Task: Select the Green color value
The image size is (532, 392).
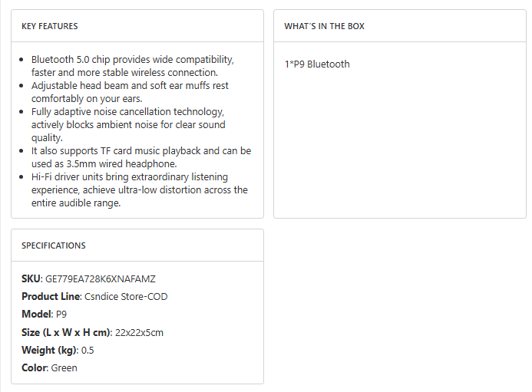Action: coord(64,367)
